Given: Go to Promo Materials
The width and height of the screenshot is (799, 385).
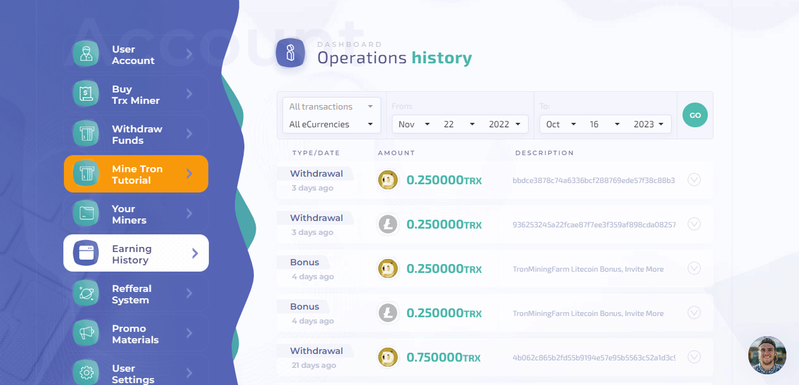Looking at the screenshot, I should [136, 334].
